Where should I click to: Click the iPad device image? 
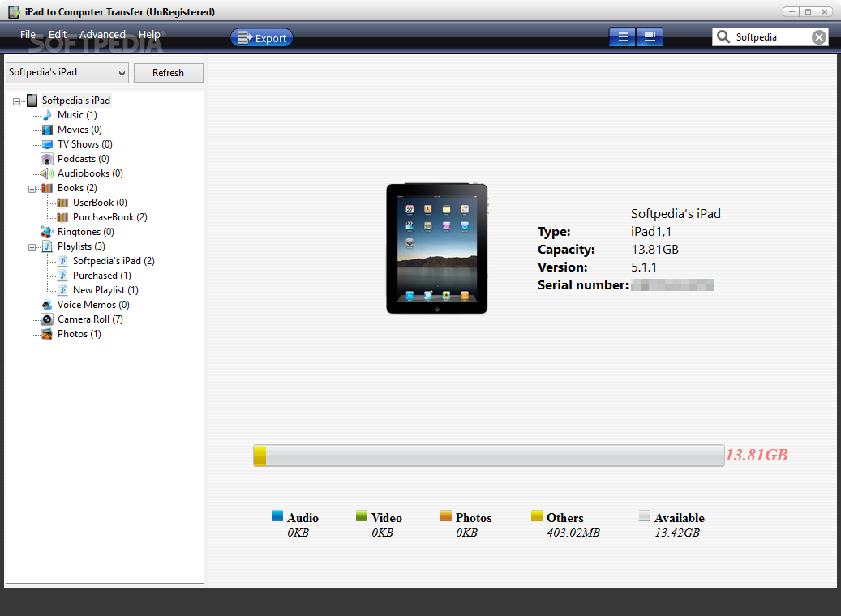tap(436, 249)
